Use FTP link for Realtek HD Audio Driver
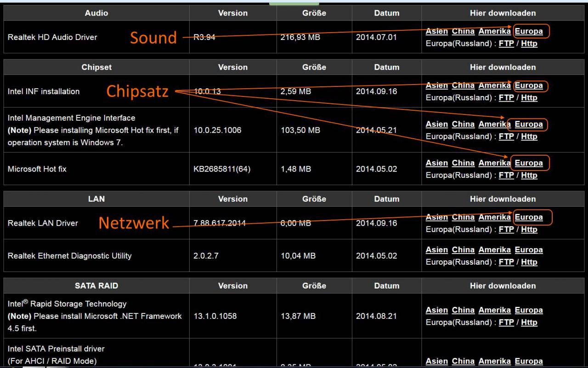Viewport: 588px width, 368px height. click(x=506, y=44)
